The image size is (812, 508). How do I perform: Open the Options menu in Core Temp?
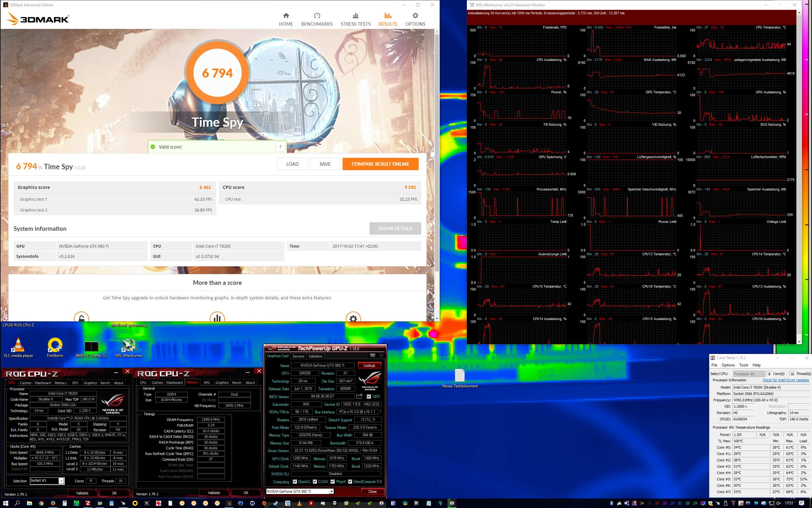tap(728, 365)
